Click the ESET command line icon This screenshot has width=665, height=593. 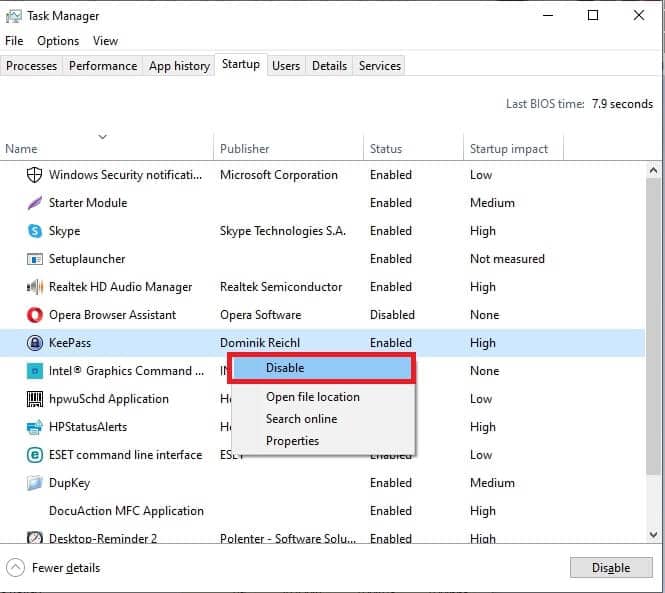[34, 455]
